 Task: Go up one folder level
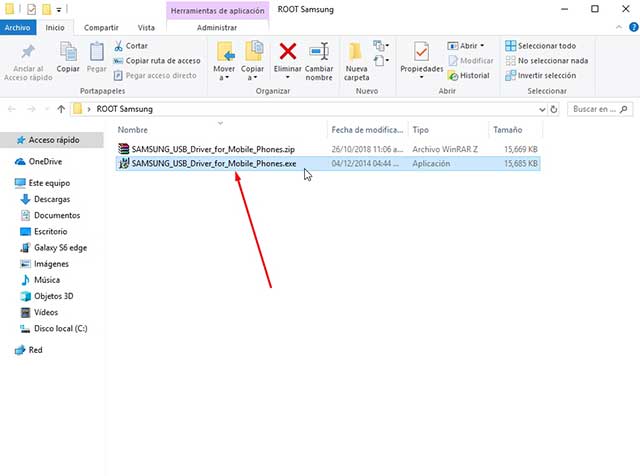[61, 109]
